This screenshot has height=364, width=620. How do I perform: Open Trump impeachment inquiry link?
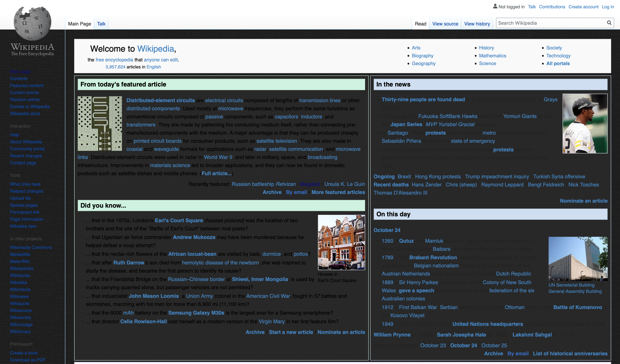click(x=497, y=177)
